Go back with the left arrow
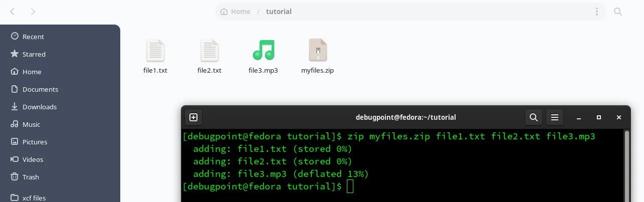Screen dimensions: 644x202 click(13, 12)
